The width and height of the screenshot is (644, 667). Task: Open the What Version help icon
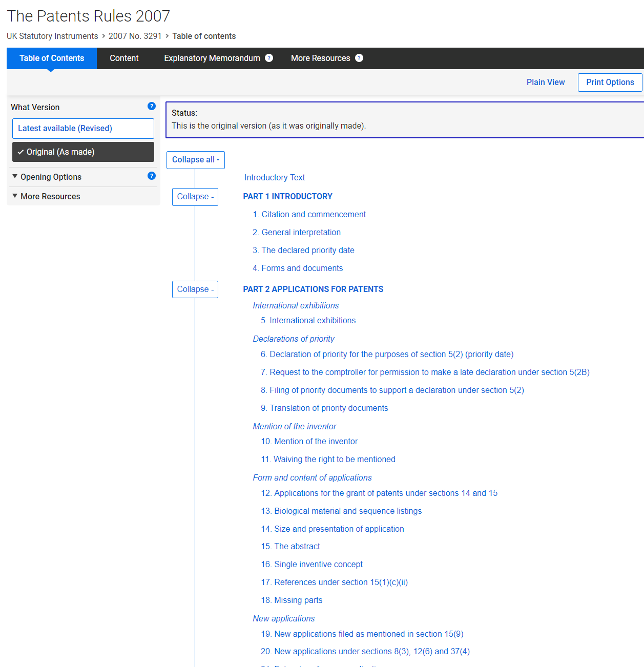tap(152, 106)
